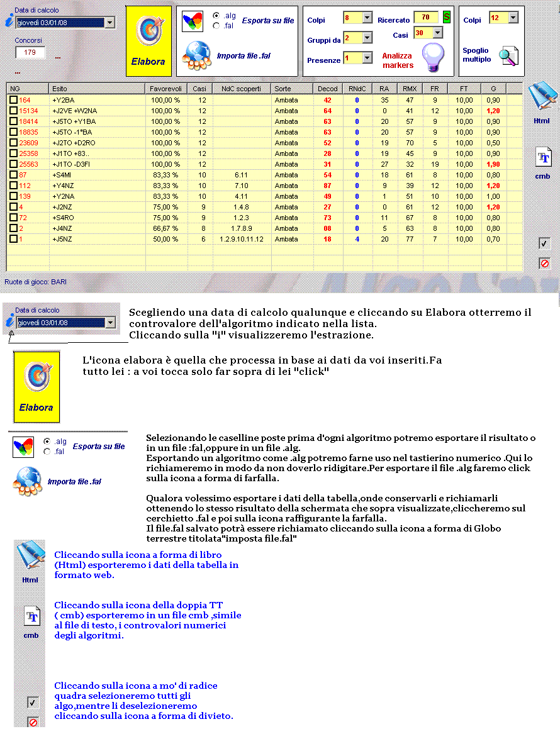This screenshot has width=560, height=729.
Task: Click the Esito column header
Action: tap(97, 88)
